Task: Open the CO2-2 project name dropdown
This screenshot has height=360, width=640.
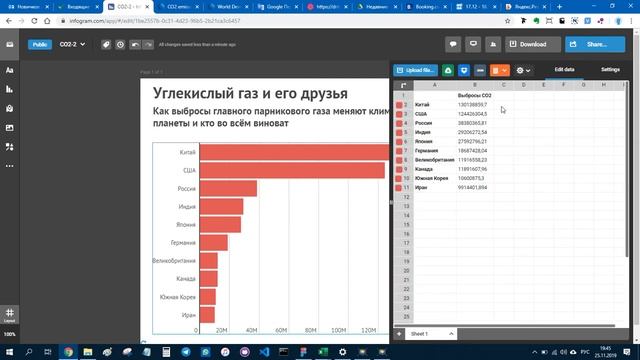Action: coord(72,44)
